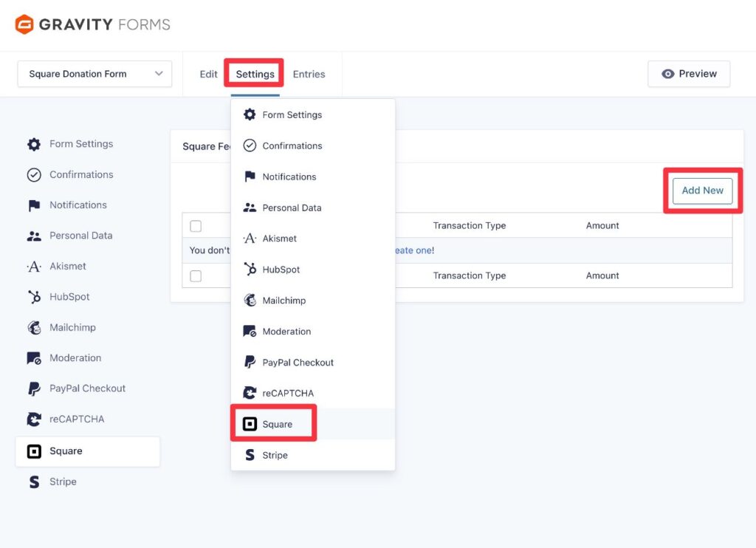Open the Settings tab

255,75
